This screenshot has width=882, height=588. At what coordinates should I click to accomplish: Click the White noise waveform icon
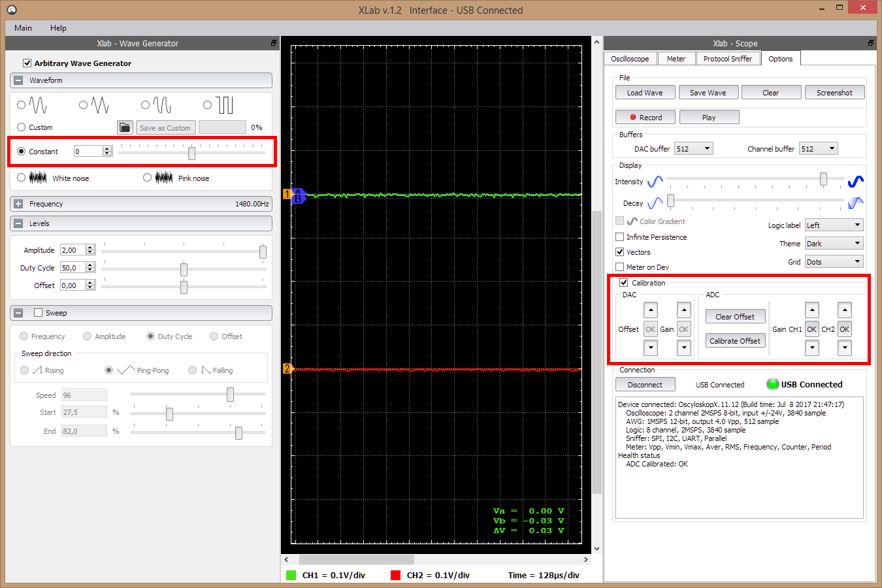38,178
